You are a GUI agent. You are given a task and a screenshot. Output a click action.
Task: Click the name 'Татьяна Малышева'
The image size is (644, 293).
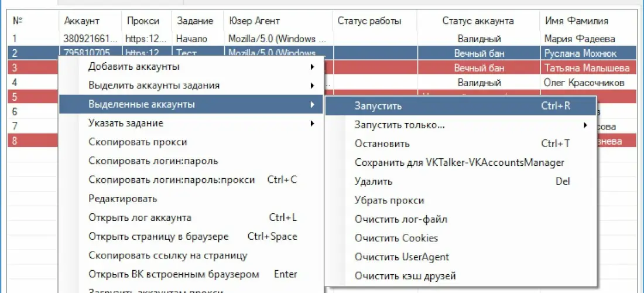pyautogui.click(x=587, y=68)
